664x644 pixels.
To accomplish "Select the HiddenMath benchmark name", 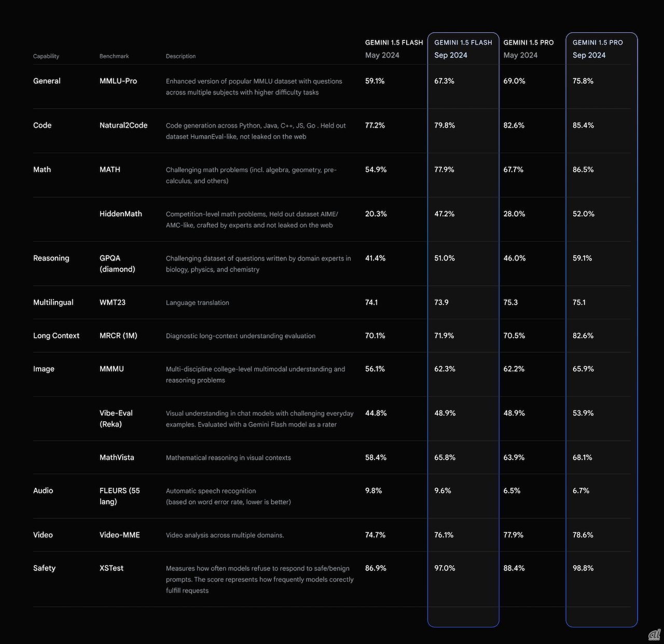I will coord(121,214).
